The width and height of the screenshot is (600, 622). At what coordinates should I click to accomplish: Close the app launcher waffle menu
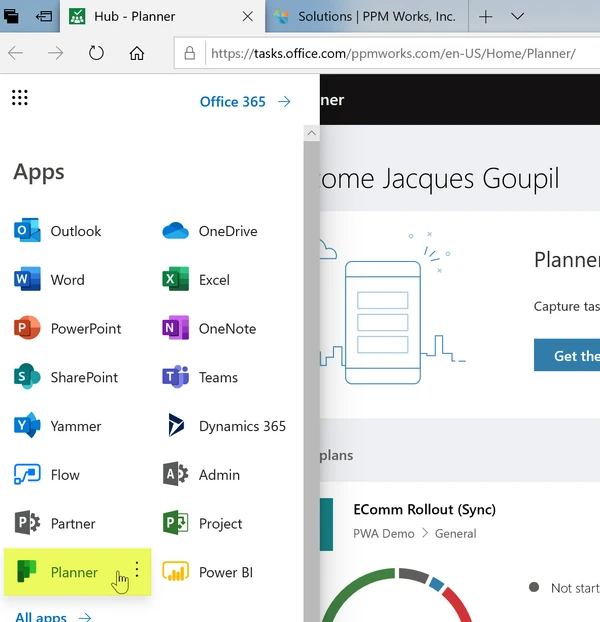(x=19, y=98)
